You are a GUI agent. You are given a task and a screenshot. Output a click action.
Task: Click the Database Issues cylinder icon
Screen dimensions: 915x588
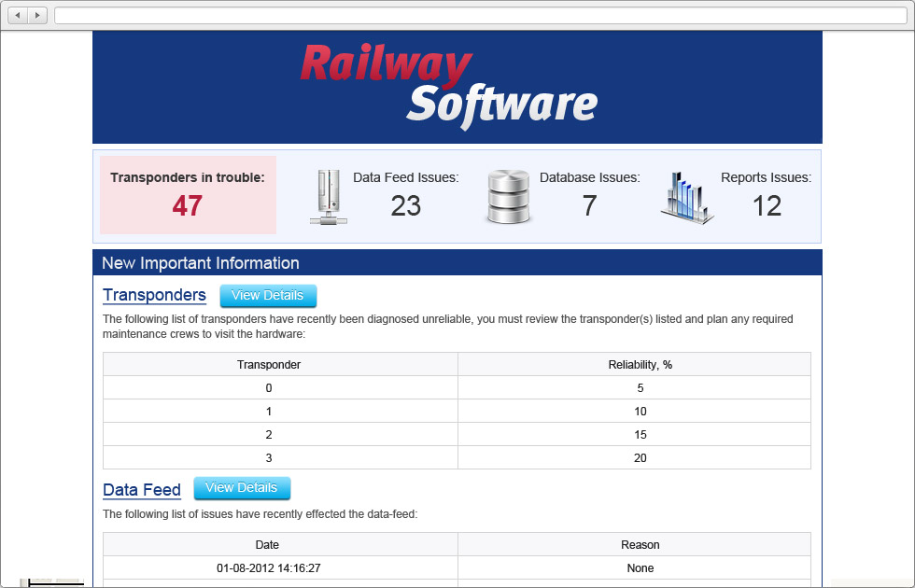[x=508, y=196]
